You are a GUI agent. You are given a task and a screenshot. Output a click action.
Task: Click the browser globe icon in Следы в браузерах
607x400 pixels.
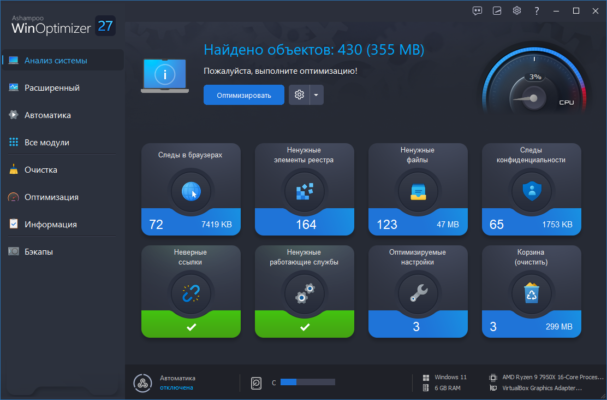pos(191,191)
